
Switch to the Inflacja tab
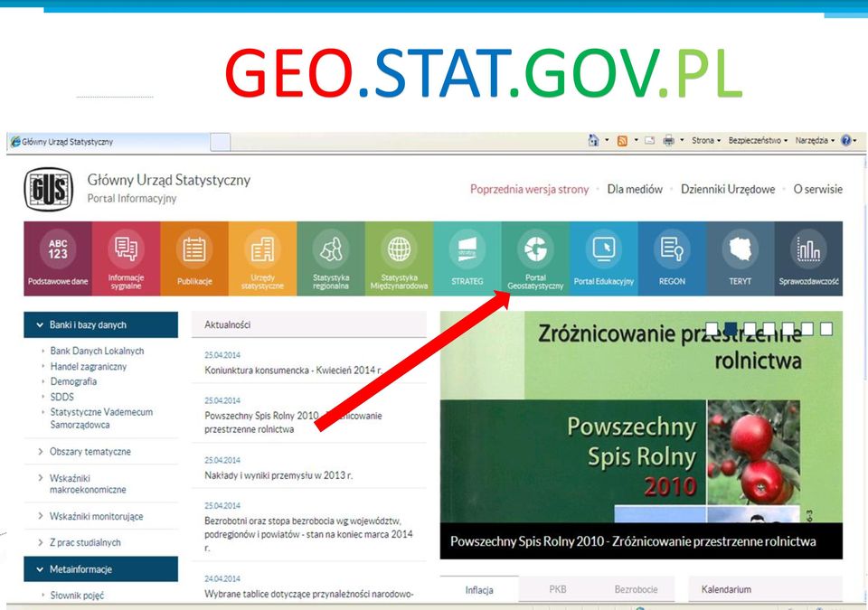pyautogui.click(x=479, y=589)
